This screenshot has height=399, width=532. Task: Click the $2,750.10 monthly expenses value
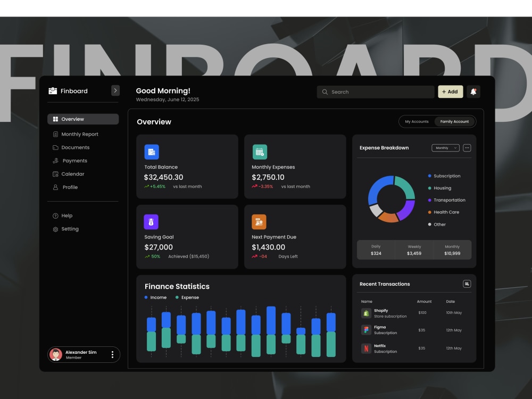pos(268,177)
